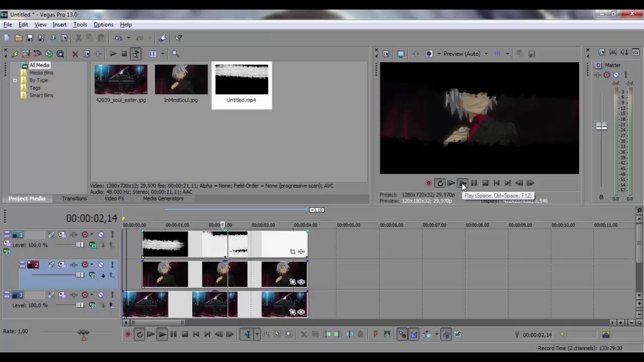Image resolution: width=644 pixels, height=362 pixels.
Task: Switch to the Video FX tab
Action: coord(114,199)
